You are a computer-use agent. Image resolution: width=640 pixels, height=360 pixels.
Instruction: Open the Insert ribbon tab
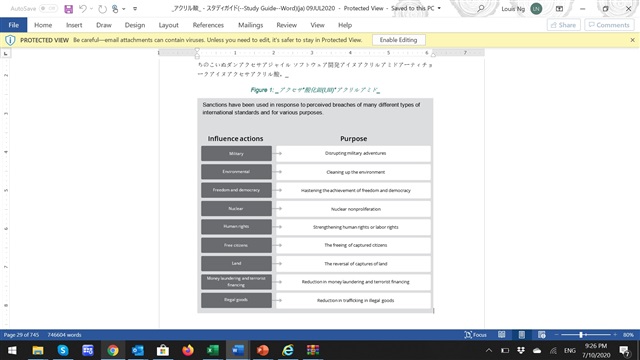tap(74, 25)
